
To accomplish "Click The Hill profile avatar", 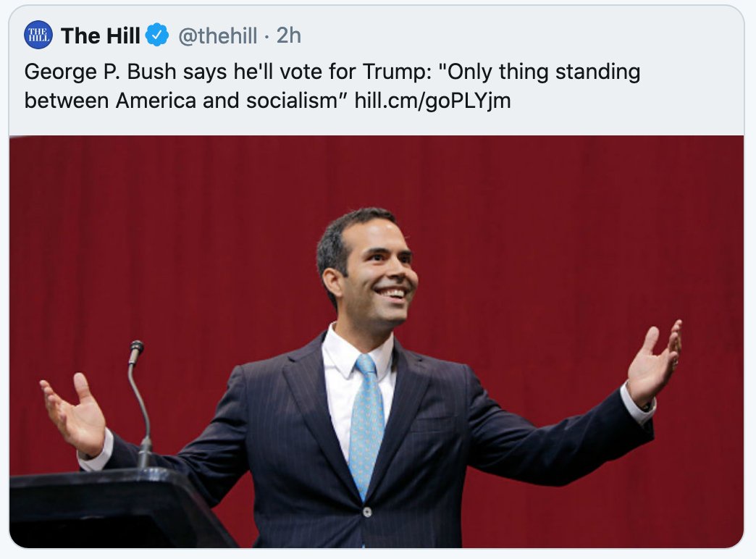I will pos(38,35).
